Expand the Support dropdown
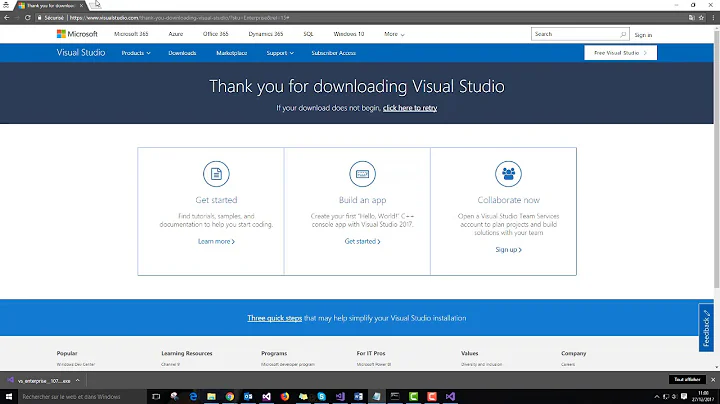The height and width of the screenshot is (404, 720). click(x=280, y=53)
